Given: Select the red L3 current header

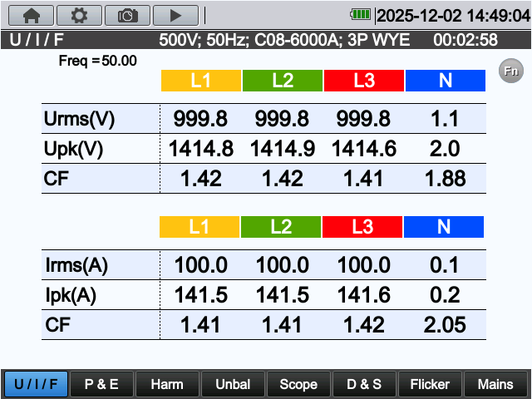Looking at the screenshot, I should [x=362, y=227].
